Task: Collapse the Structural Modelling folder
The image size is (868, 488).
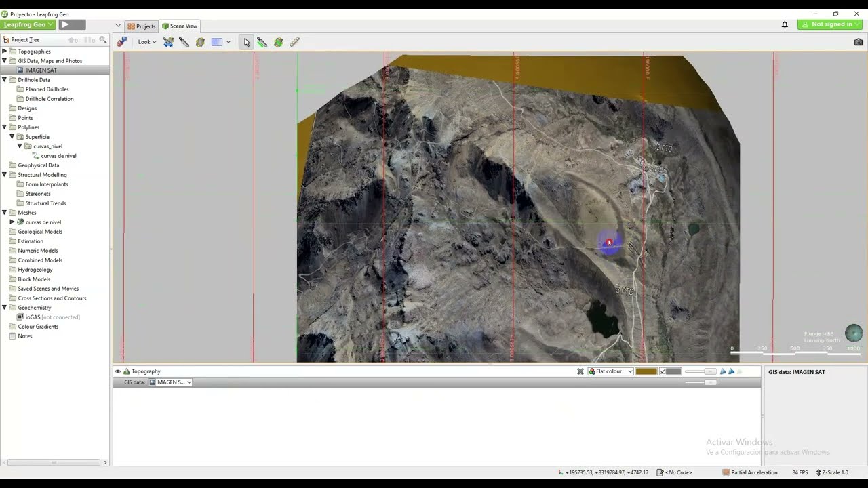Action: [x=4, y=175]
